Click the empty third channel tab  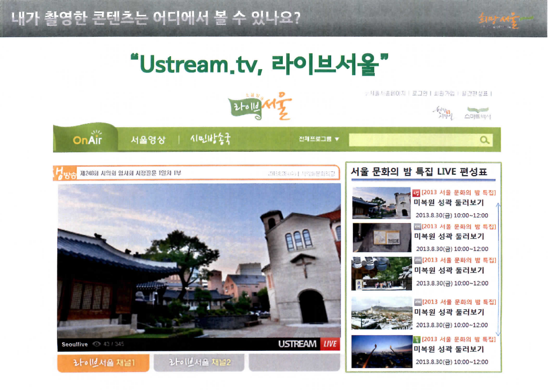point(294,363)
